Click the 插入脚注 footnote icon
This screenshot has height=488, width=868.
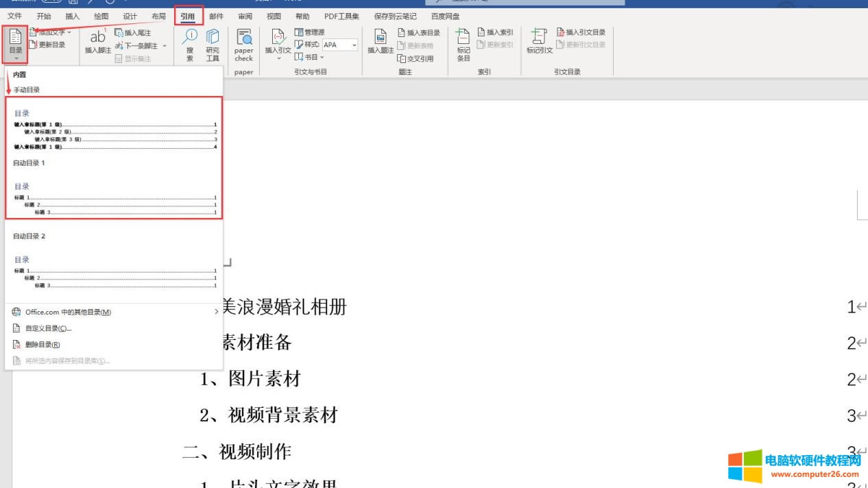point(97,41)
